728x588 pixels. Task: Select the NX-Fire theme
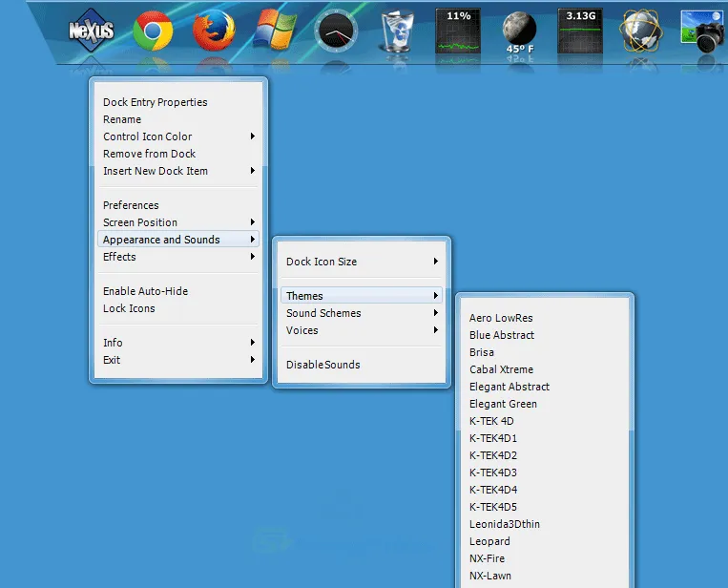click(545, 558)
